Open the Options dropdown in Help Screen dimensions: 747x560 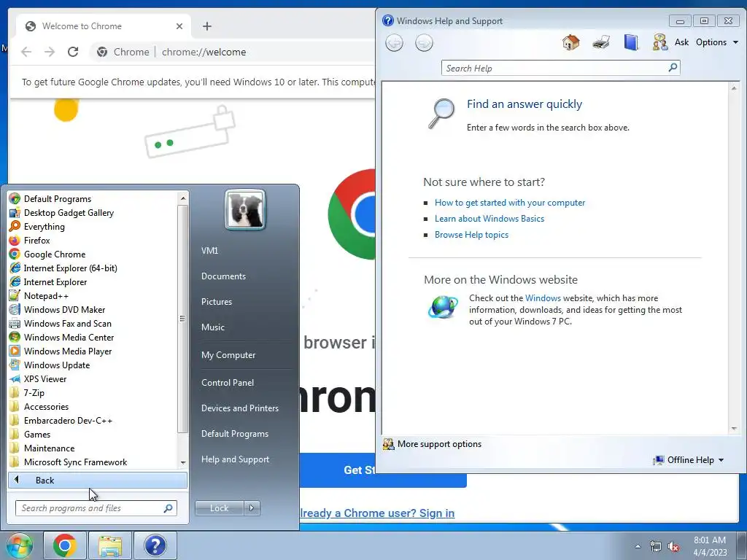(x=717, y=42)
